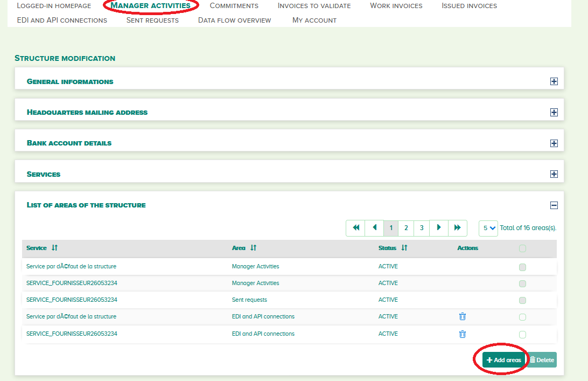The height and width of the screenshot is (381, 588).
Task: Go to the previous page with the left arrow
Action: point(374,228)
